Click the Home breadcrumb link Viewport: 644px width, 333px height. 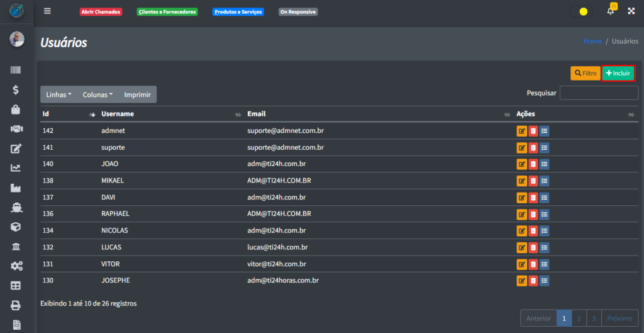592,41
